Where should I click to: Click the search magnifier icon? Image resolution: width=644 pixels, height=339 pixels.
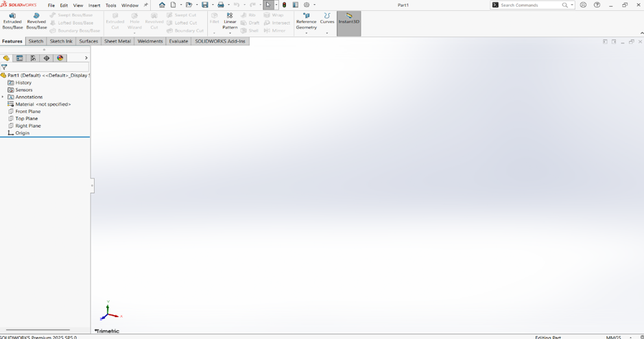pos(564,5)
